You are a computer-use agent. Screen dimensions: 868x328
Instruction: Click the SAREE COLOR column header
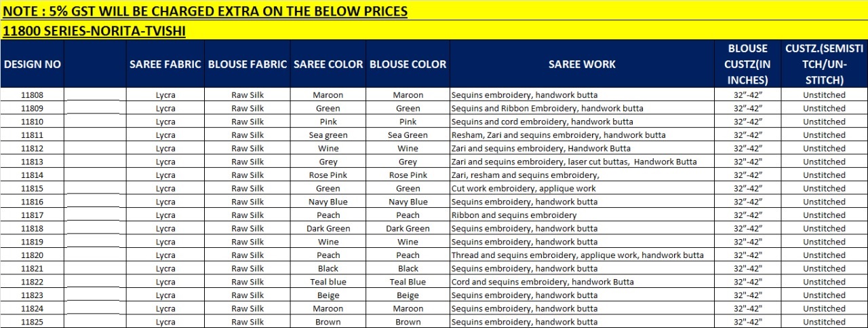[x=328, y=64]
